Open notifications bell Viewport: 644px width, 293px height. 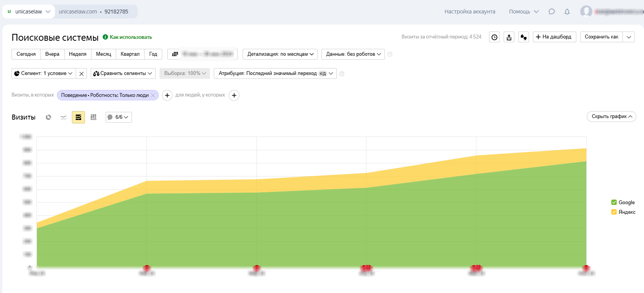(567, 12)
